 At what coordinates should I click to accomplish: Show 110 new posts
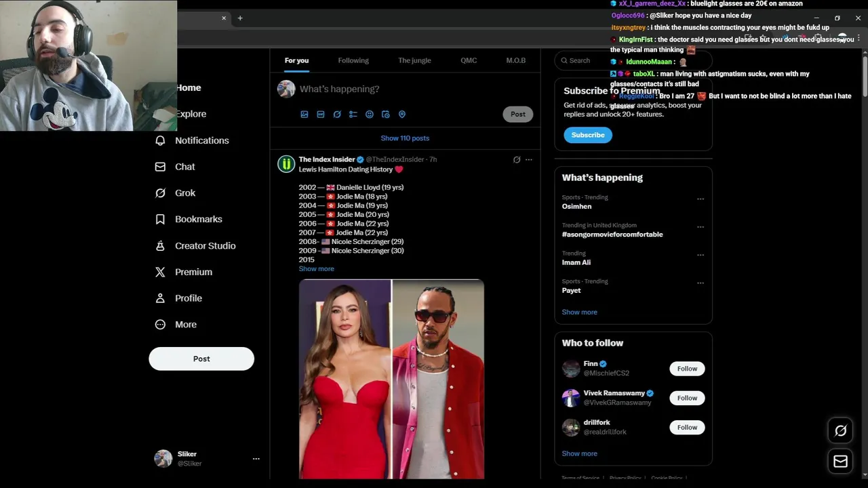pyautogui.click(x=405, y=138)
